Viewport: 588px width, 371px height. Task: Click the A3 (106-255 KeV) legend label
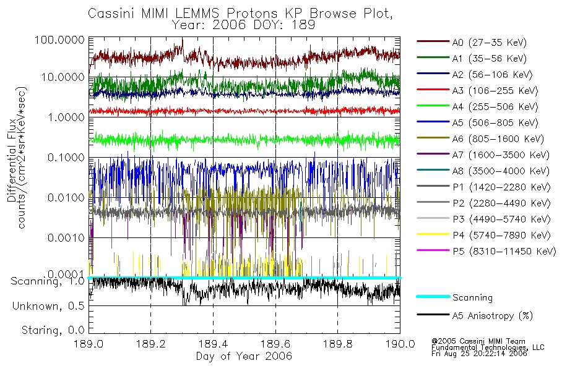pyautogui.click(x=495, y=91)
